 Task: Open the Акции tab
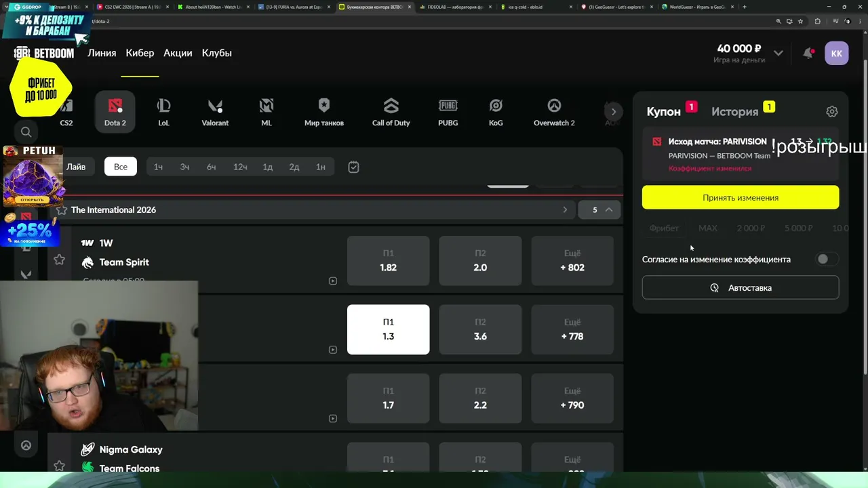[x=178, y=53]
